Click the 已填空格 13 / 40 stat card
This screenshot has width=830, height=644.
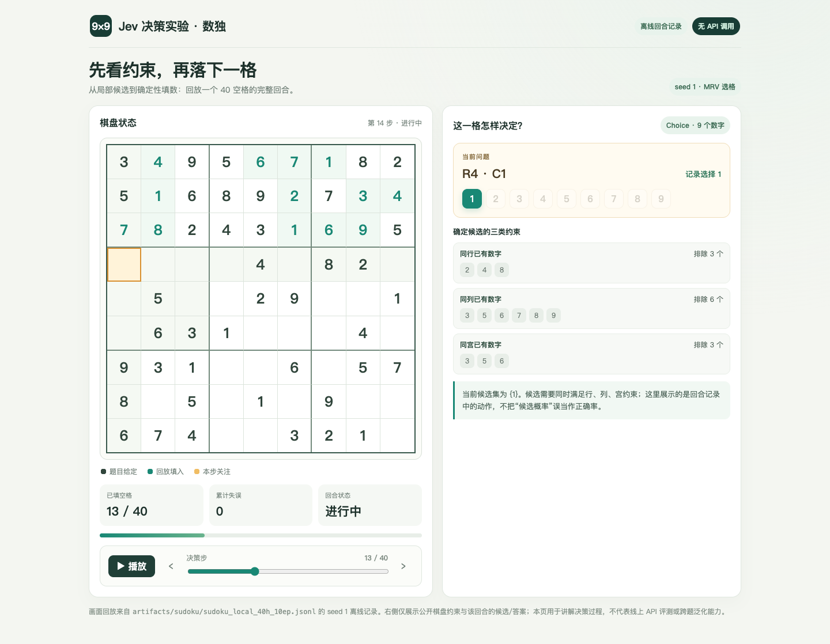point(152,505)
